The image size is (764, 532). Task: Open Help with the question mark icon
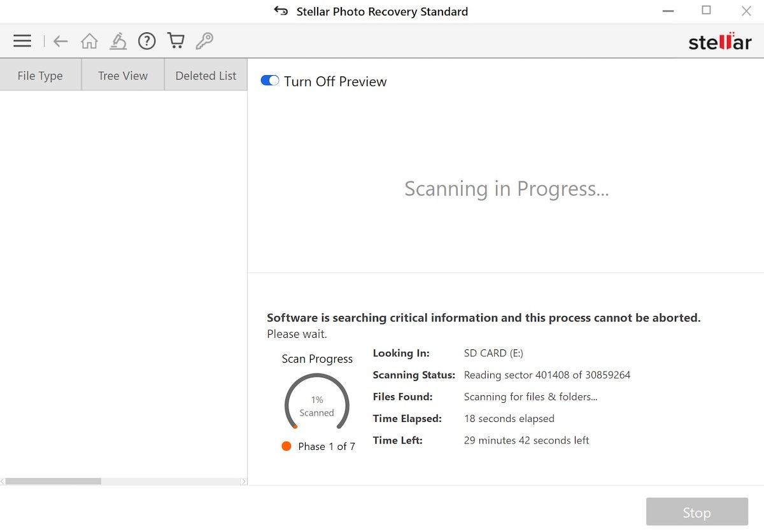point(147,41)
